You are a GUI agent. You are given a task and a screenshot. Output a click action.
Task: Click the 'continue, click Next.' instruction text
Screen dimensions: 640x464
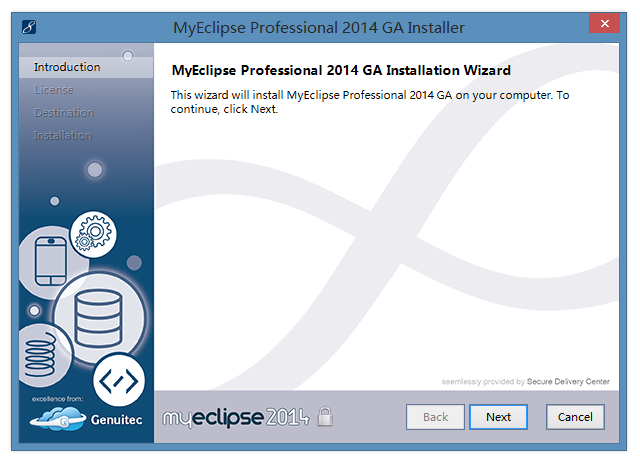(224, 109)
